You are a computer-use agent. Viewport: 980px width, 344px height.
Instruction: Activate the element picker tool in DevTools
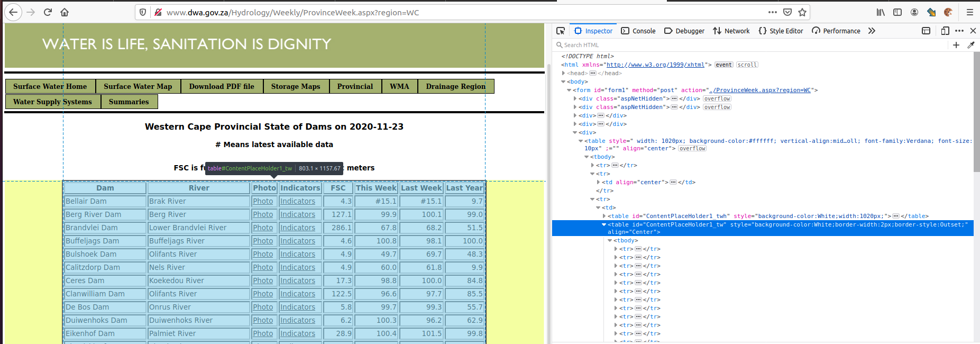tap(561, 31)
